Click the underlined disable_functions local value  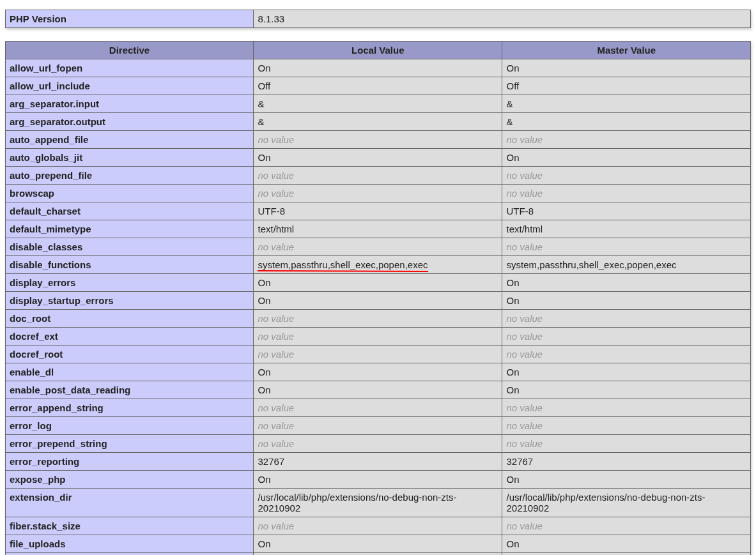(343, 265)
